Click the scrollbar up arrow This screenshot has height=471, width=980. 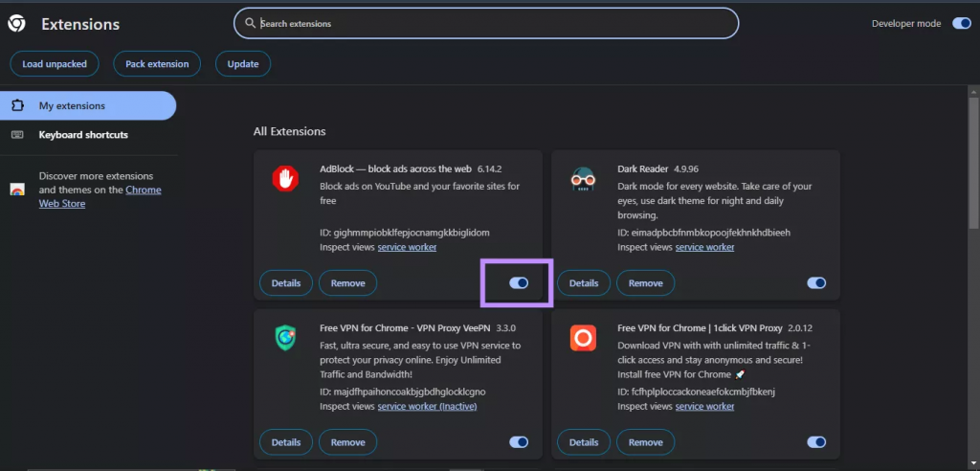973,91
